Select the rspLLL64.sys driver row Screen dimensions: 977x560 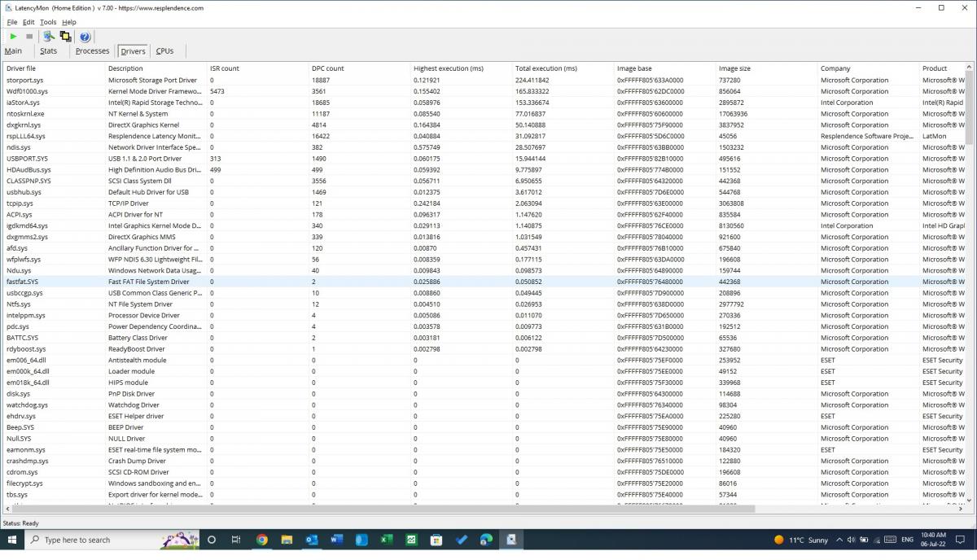(x=484, y=136)
